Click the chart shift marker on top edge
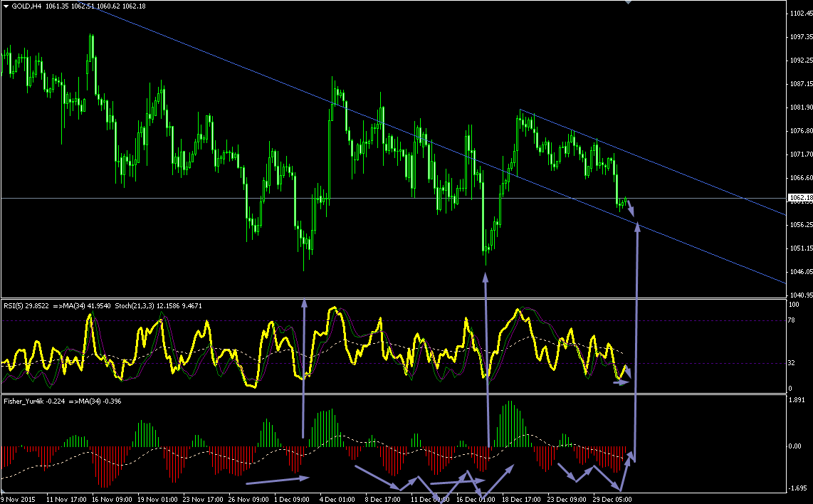 [628, 2]
